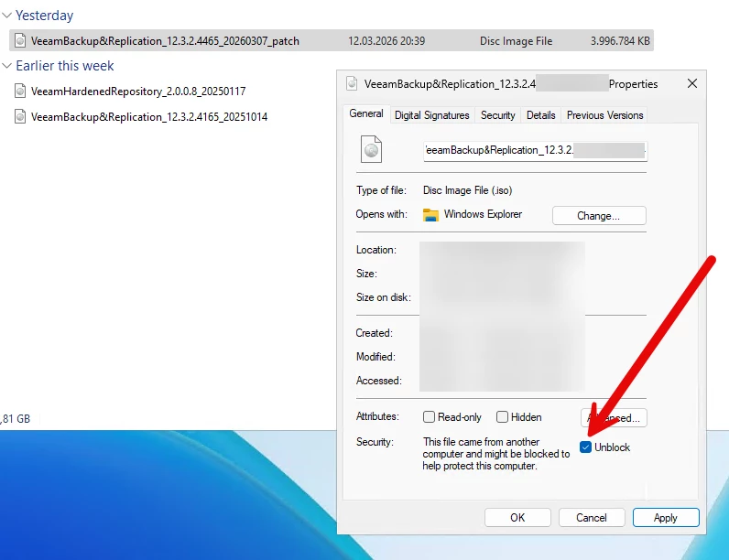Viewport: 729px width, 560px height.
Task: Collapse the Yesterday group
Action: click(x=6, y=16)
